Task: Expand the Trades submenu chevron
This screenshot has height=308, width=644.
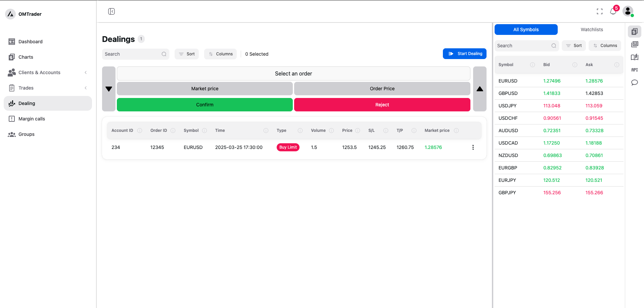Action: point(86,88)
